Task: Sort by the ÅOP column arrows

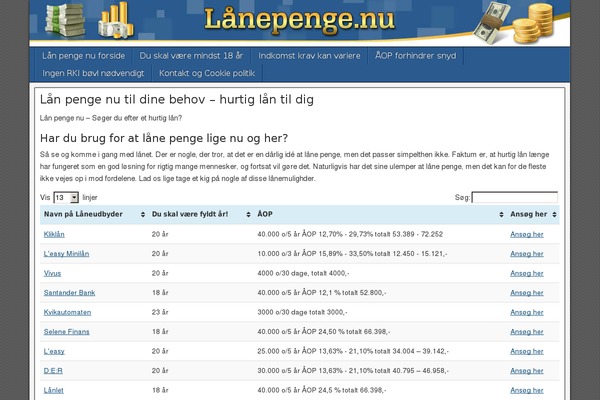Action: 501,215
